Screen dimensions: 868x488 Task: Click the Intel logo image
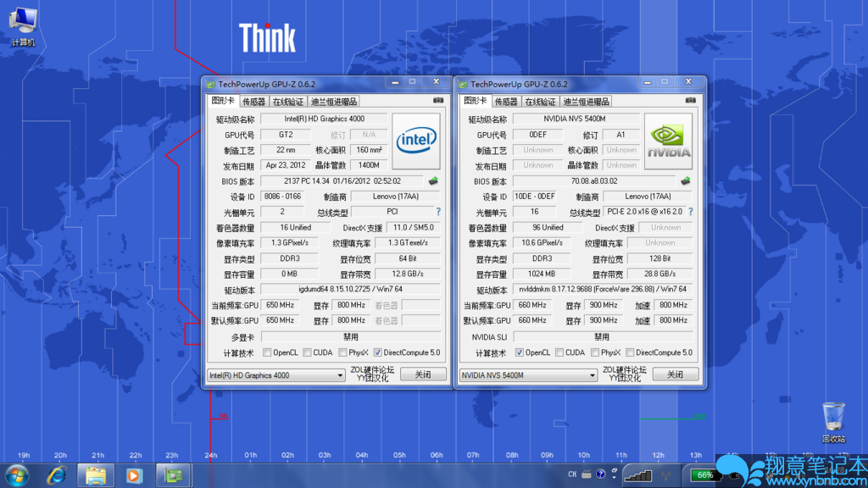click(x=416, y=141)
